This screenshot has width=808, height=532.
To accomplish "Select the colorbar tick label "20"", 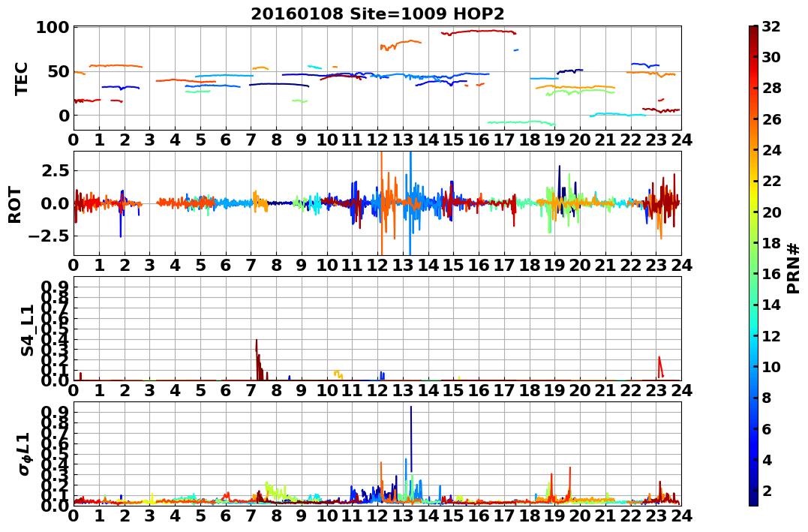I will point(771,212).
